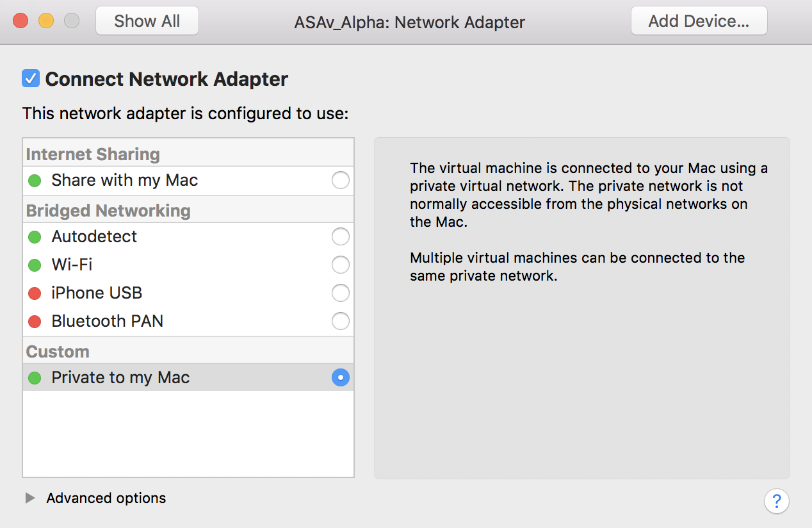The height and width of the screenshot is (528, 812).
Task: Select Private to my Mac radio button
Action: [341, 377]
